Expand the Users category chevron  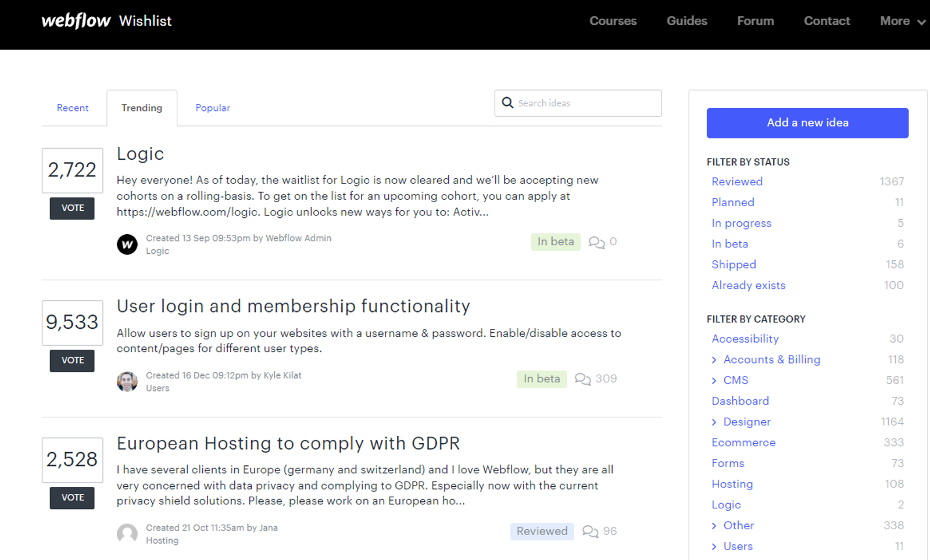coord(714,547)
